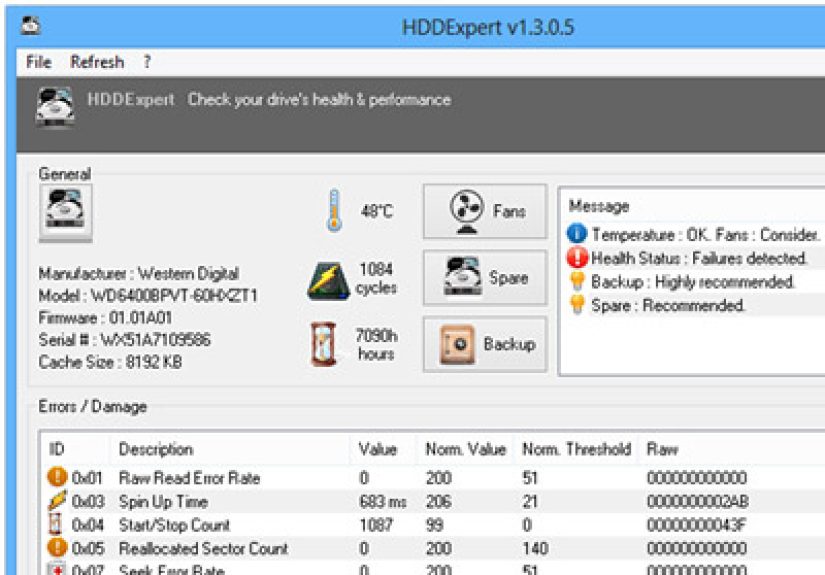Click the red alert icon for Health Status
825x575 pixels.
point(577,257)
